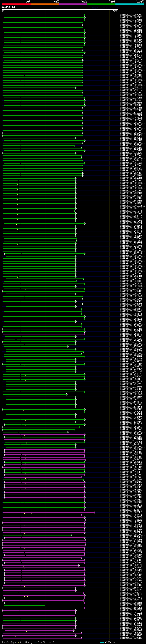146x644 pixels.
Task: Choose the UniRef100_B4Q6N7 hit
Action: [x=131, y=397]
